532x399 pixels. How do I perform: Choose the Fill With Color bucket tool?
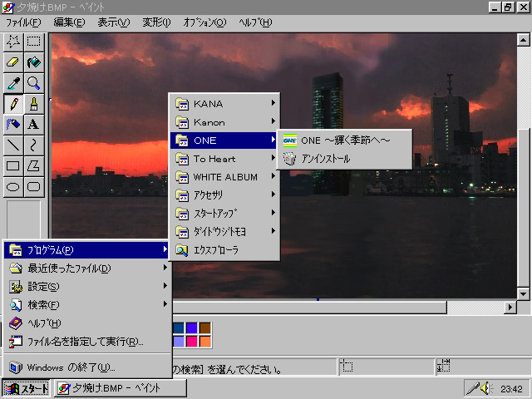33,62
